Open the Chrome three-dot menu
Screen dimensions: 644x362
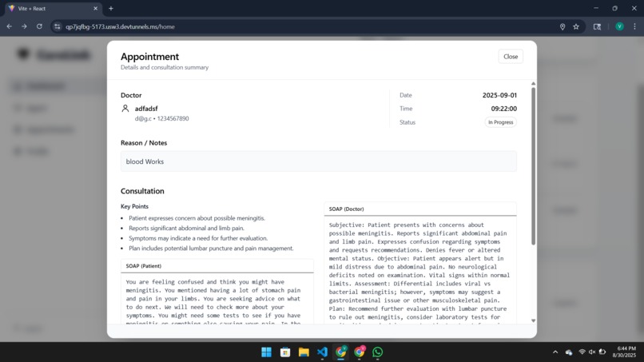tap(634, 26)
